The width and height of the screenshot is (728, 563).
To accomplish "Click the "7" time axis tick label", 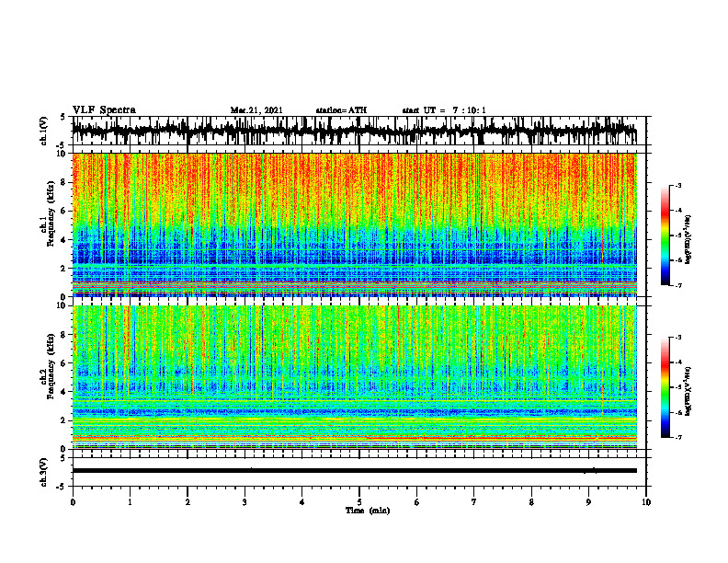I will [474, 502].
